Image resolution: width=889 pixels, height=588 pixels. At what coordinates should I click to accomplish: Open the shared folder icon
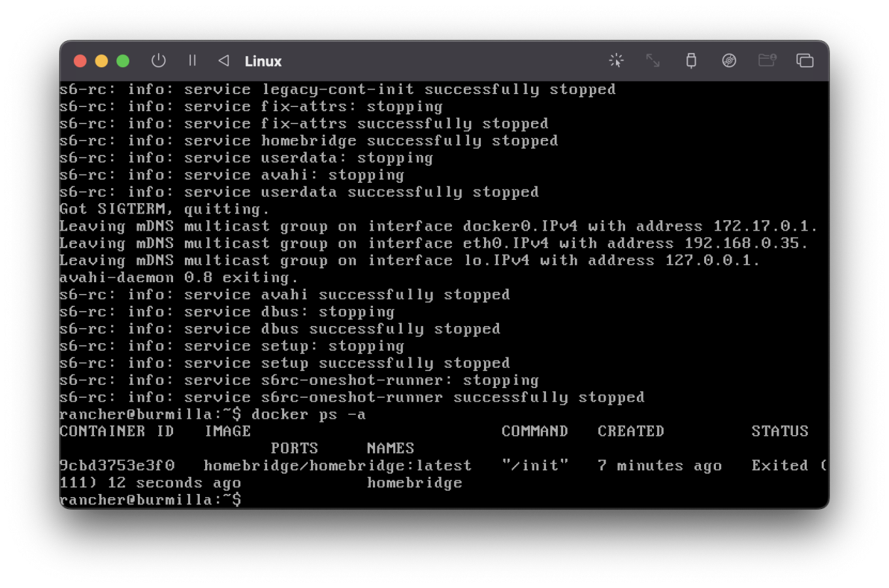(767, 61)
